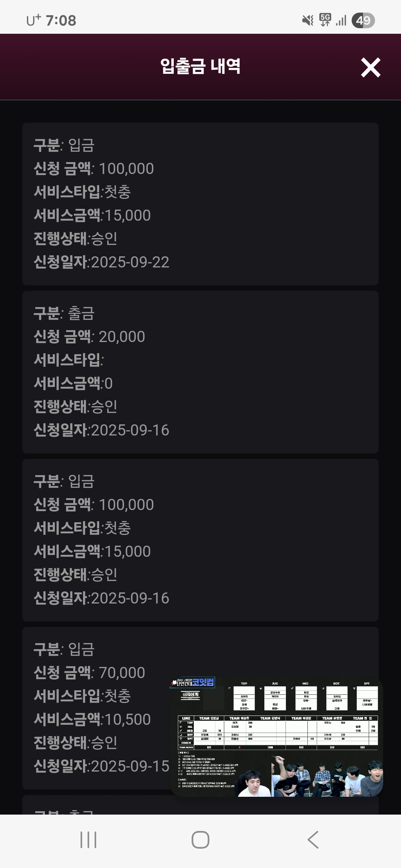This screenshot has height=868, width=401.
Task: Close the 입출금 내역 panel
Action: coord(371,68)
